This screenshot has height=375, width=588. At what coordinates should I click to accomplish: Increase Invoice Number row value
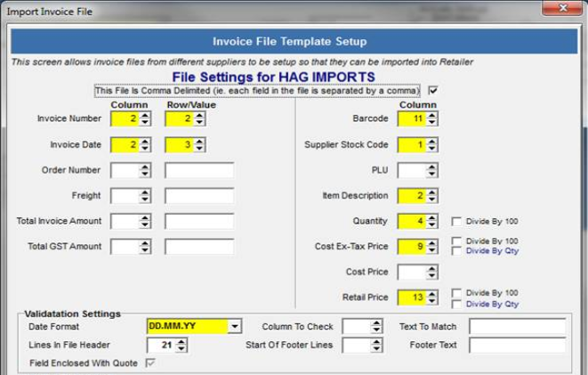click(199, 115)
